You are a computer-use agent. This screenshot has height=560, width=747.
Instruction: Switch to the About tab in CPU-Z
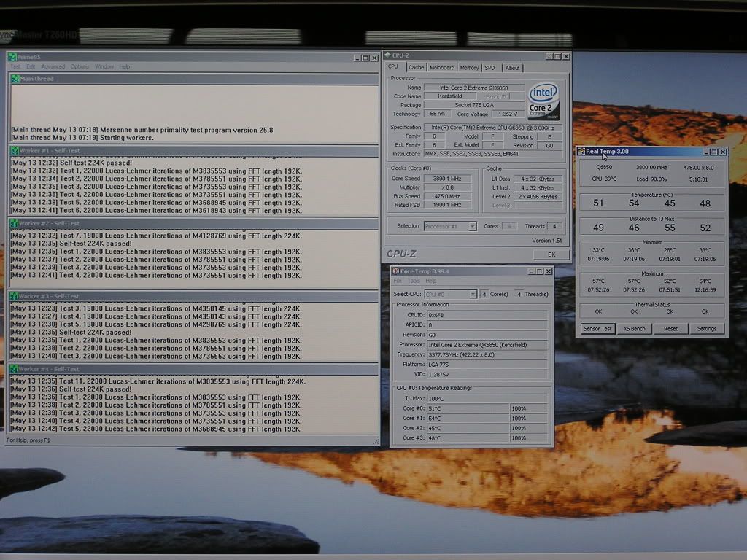pos(513,68)
